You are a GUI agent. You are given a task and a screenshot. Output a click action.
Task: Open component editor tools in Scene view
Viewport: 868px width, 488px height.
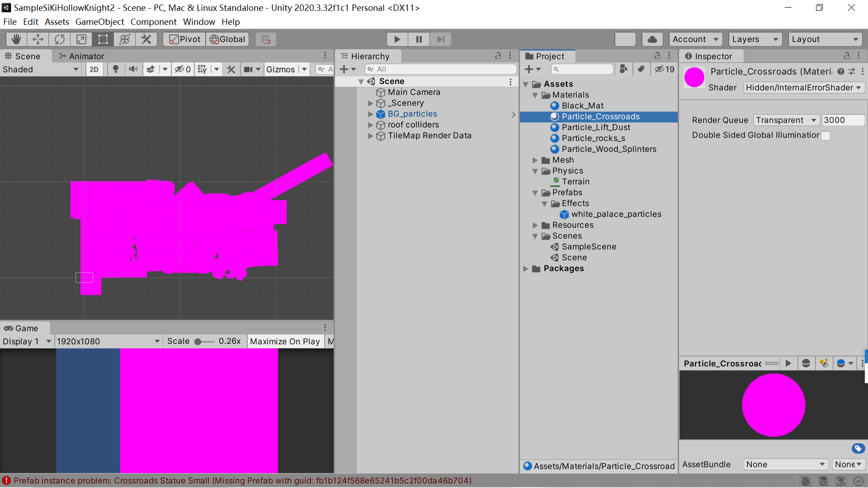click(x=231, y=69)
